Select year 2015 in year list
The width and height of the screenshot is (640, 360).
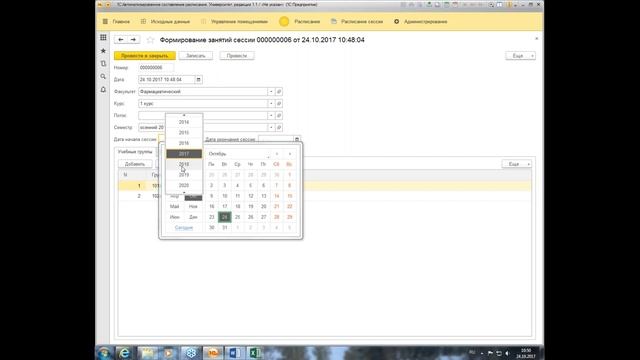[x=184, y=133]
